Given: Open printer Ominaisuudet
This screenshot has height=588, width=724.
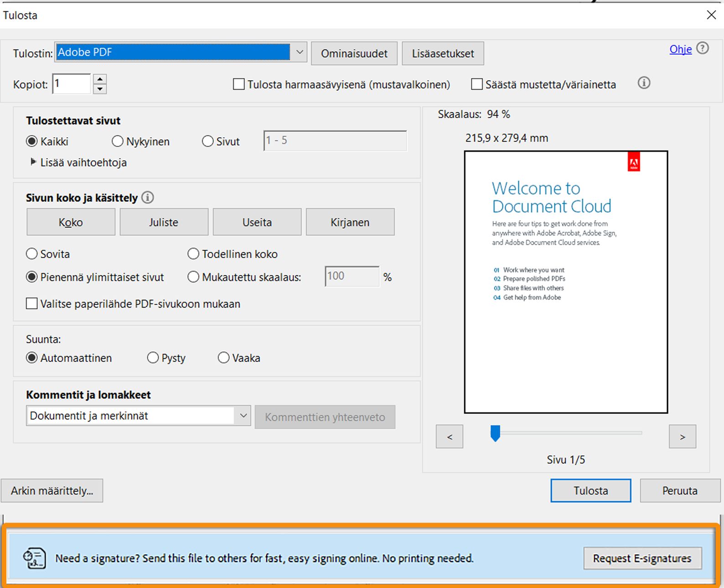Looking at the screenshot, I should (x=354, y=53).
